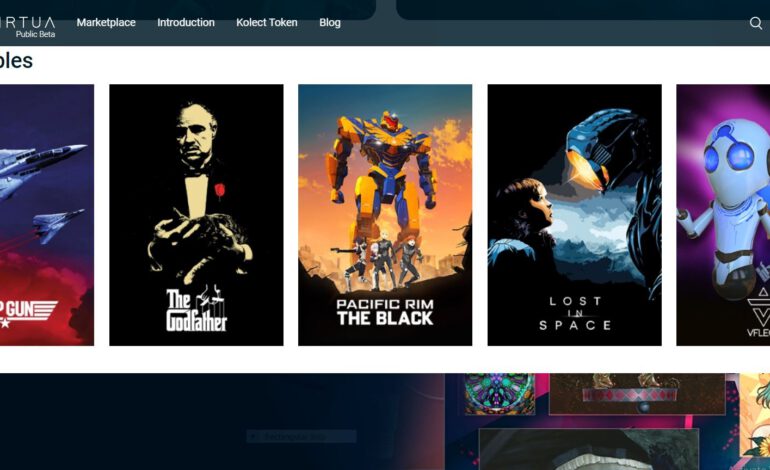Open the Top Gun jets poster
The width and height of the screenshot is (770, 470).
point(47,215)
